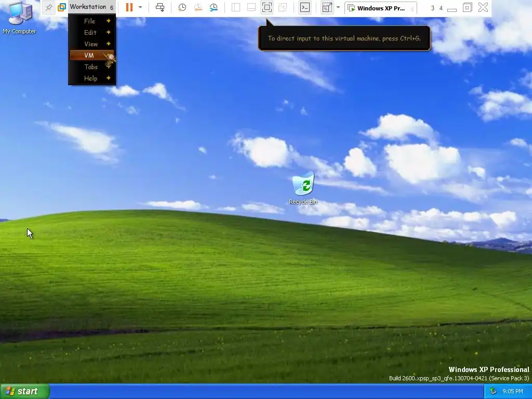532x399 pixels.
Task: Minimize the VMware toolbar window
Action: tap(452, 8)
